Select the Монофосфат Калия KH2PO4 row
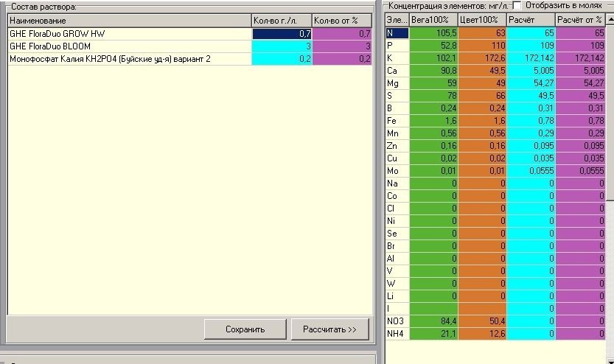Image resolution: width=614 pixels, height=364 pixels. tap(189, 59)
